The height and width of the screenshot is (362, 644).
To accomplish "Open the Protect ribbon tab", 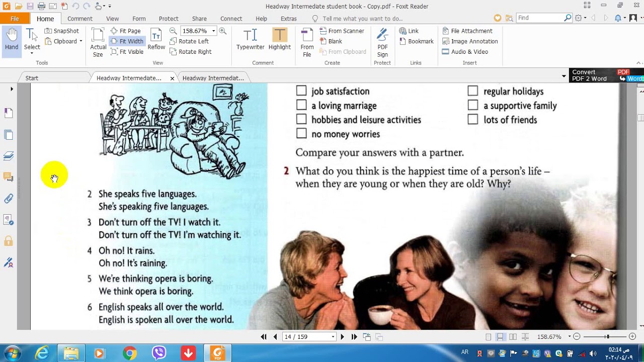I will pos(169,19).
